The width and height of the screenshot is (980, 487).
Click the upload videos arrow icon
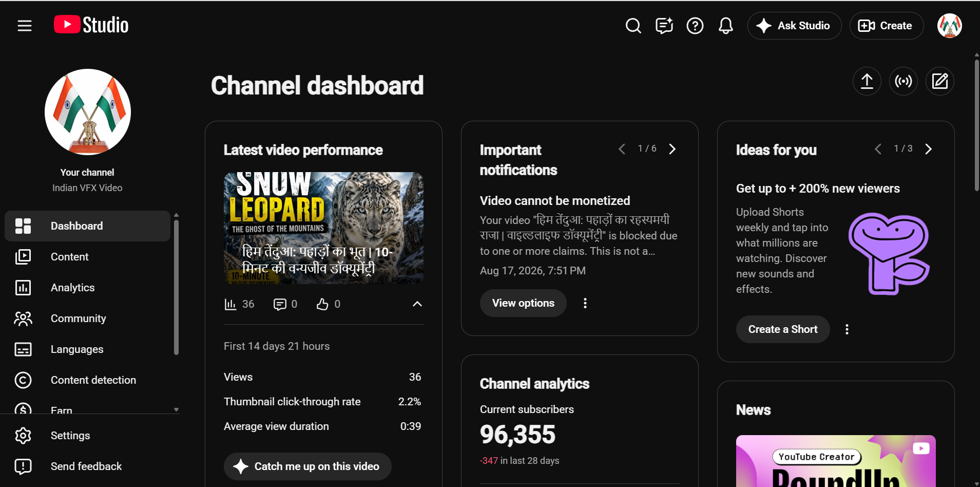[x=867, y=81]
